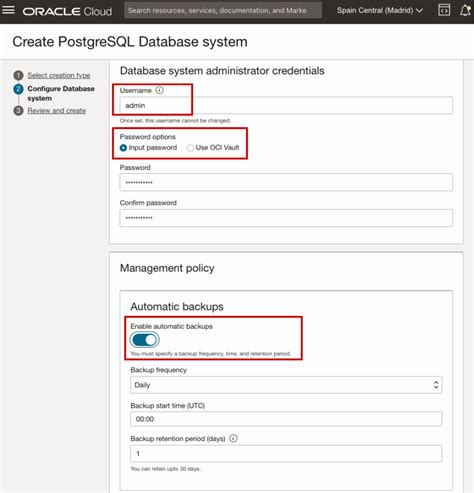
Task: Open the hamburger navigation menu
Action: pos(8,10)
